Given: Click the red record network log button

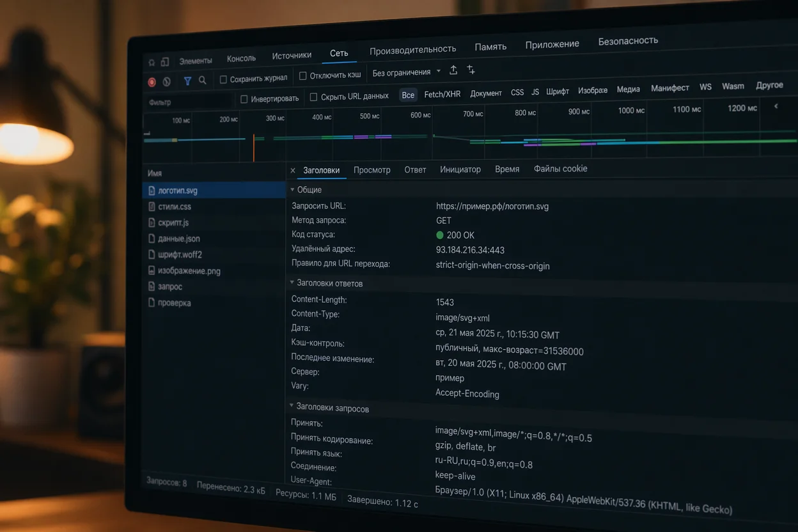Looking at the screenshot, I should point(152,82).
